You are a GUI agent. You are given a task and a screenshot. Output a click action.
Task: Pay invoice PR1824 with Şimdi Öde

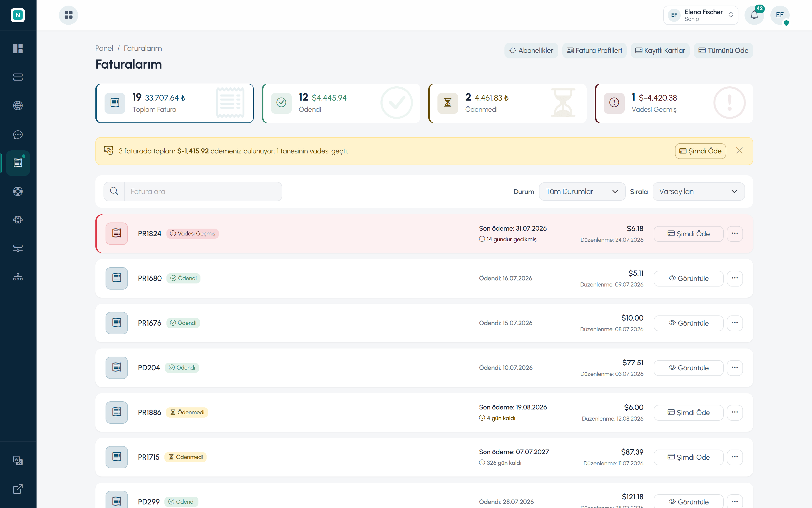[x=688, y=233]
